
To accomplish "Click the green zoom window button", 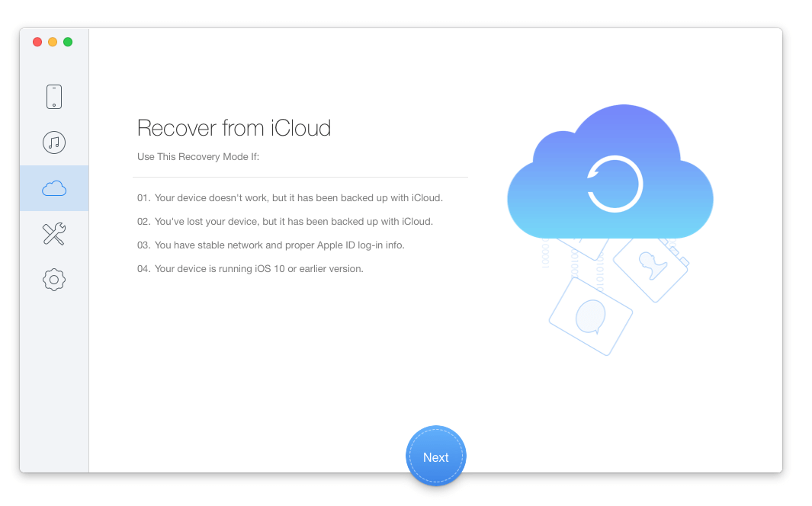I will [68, 42].
